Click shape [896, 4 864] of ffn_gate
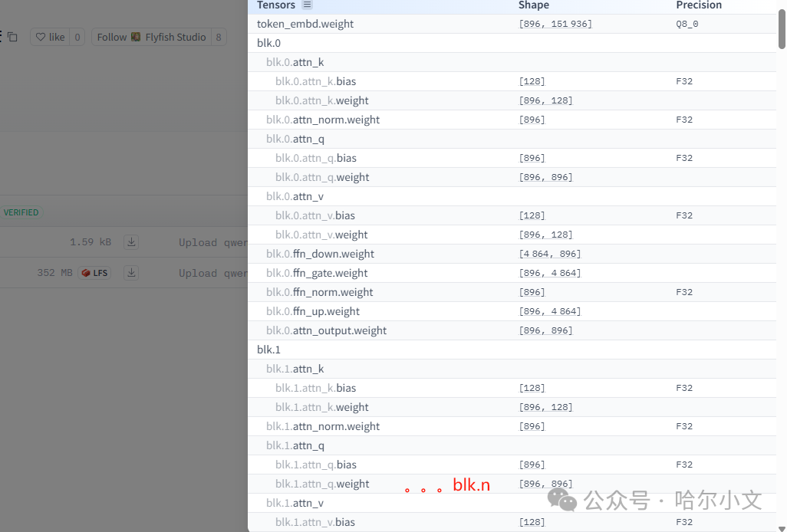Viewport: 787px width, 532px height. pyautogui.click(x=549, y=273)
